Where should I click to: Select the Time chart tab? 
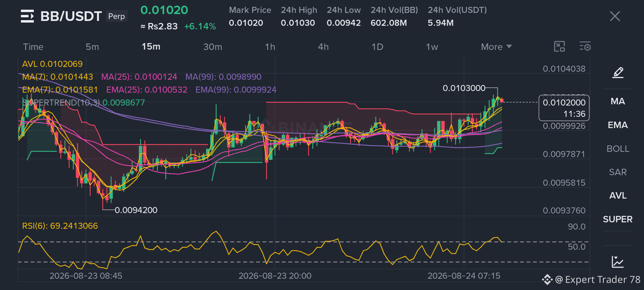tap(33, 47)
